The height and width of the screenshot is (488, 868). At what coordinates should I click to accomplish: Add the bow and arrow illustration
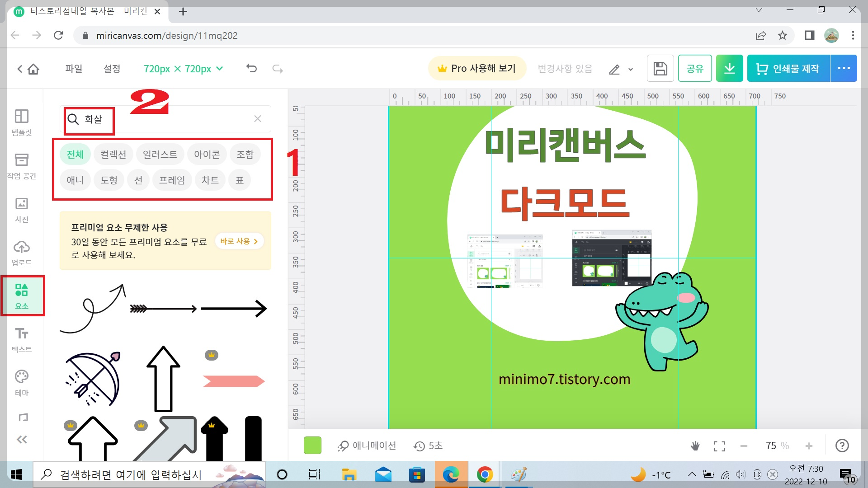pos(93,379)
